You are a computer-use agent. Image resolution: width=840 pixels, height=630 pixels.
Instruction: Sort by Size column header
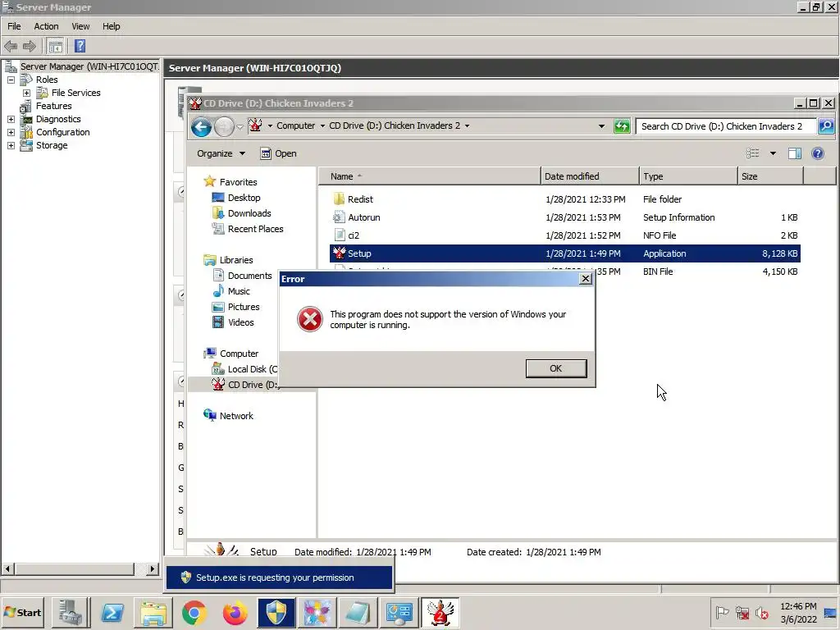pyautogui.click(x=770, y=176)
